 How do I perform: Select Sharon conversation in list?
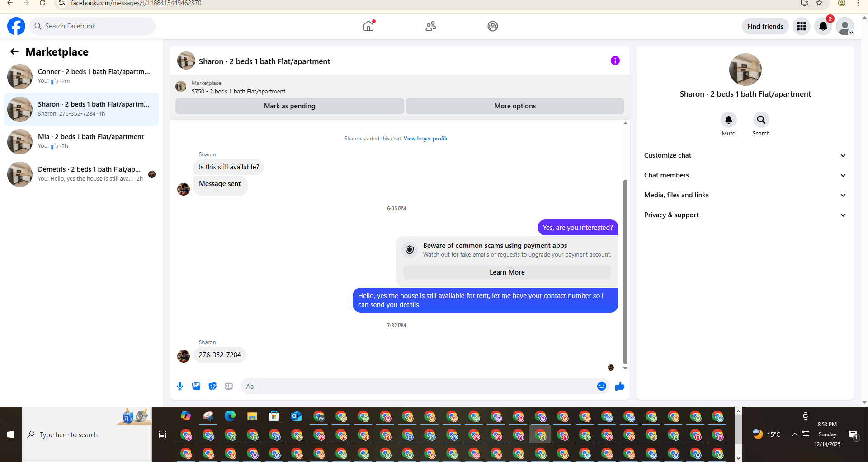point(81,109)
